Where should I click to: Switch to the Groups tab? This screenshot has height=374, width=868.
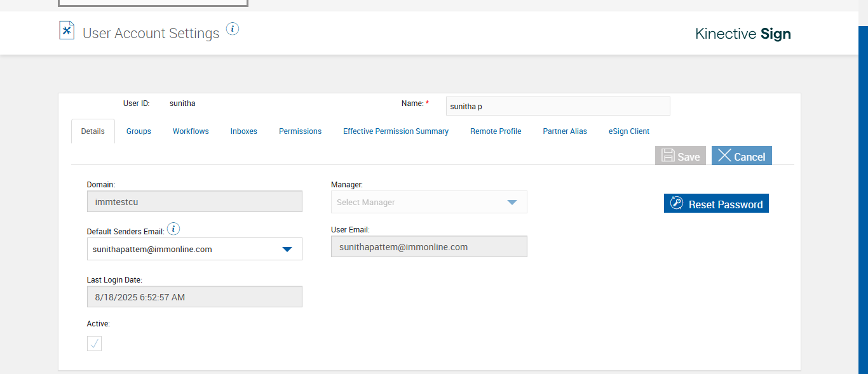point(139,131)
